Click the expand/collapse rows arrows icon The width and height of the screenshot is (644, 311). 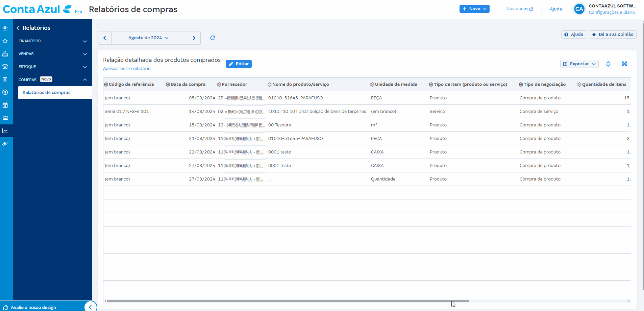point(608,64)
